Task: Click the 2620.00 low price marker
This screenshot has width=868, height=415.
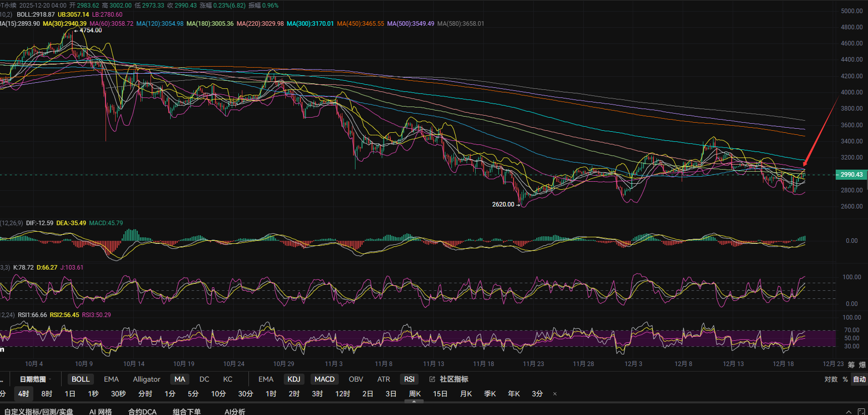Action: pos(503,204)
